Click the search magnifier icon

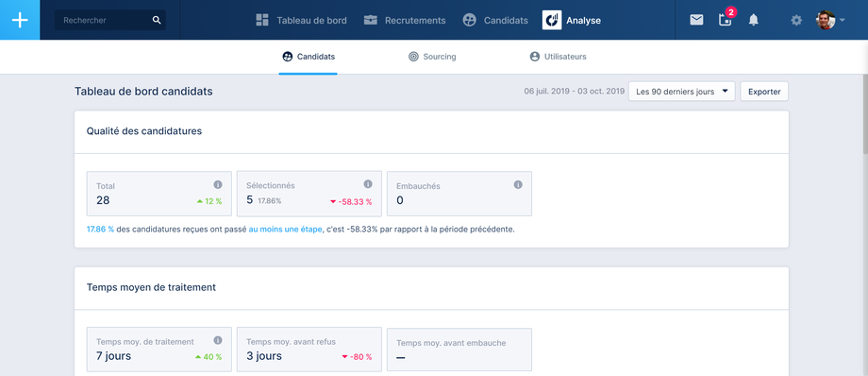pos(157,21)
